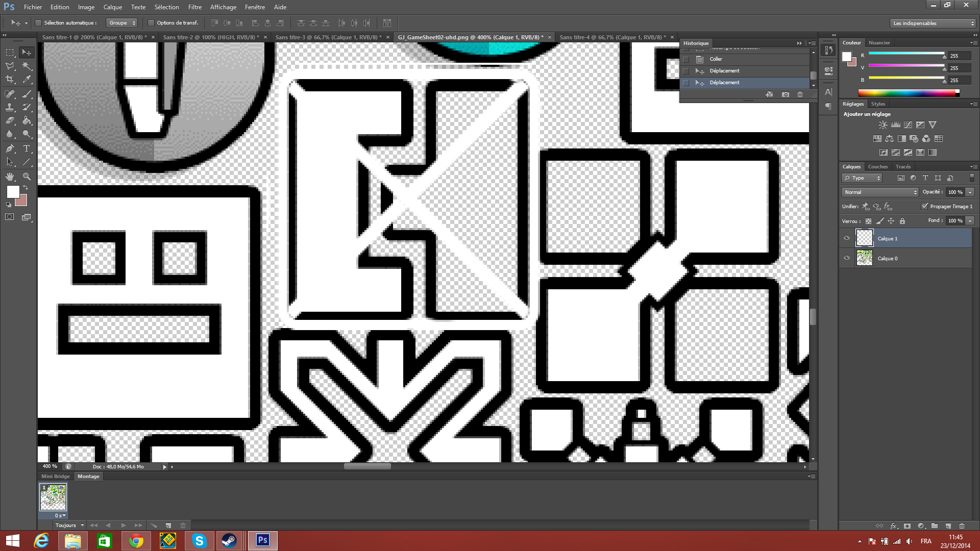Select the animation frame thumbnail
The height and width of the screenshot is (551, 980).
(x=53, y=497)
